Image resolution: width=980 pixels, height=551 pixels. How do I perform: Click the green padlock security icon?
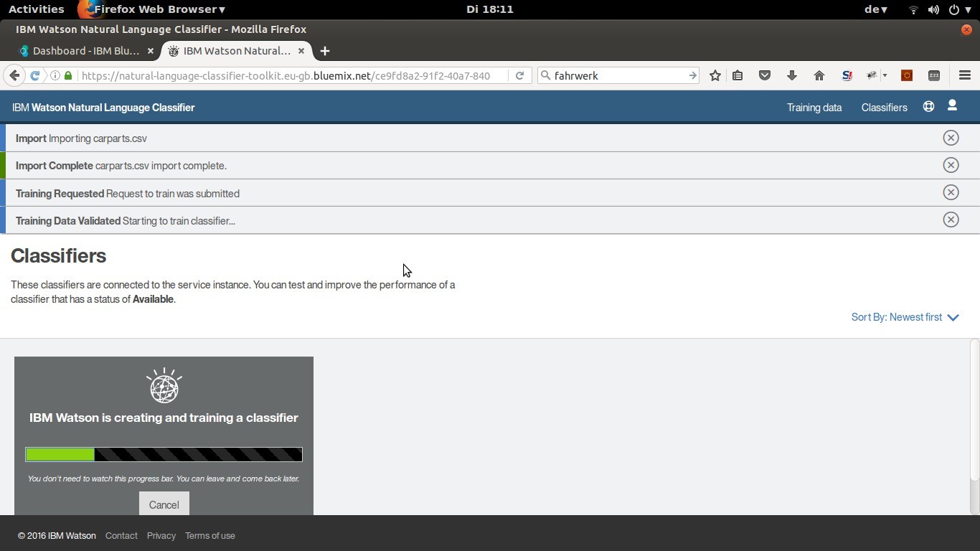tap(68, 75)
